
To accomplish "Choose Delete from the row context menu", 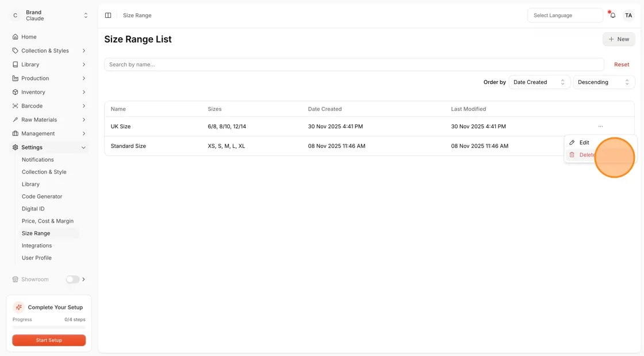I will tap(600, 155).
